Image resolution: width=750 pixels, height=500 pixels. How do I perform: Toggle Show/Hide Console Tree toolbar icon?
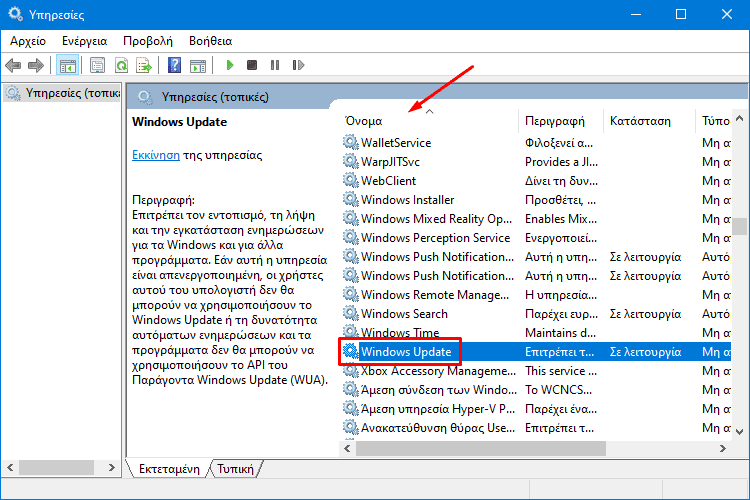point(67,65)
